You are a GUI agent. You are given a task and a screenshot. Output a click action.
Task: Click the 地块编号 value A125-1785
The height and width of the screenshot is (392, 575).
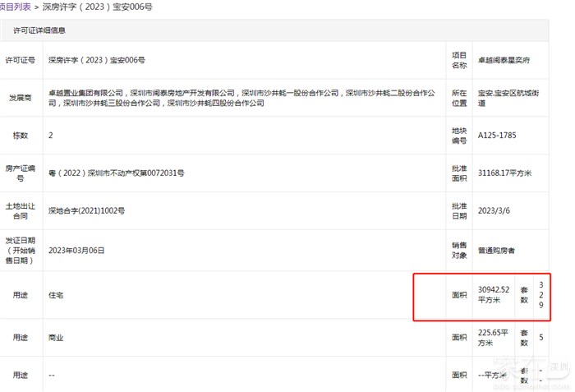[497, 135]
